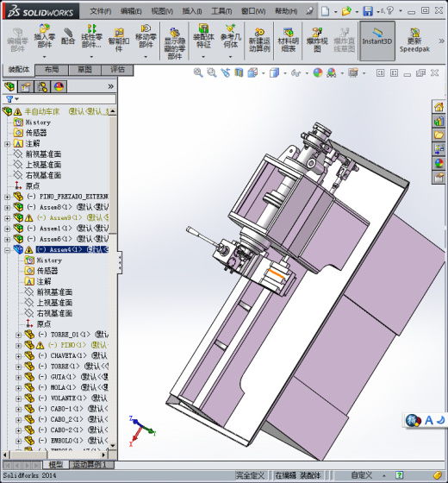Open SolidWorks Resources home icon
The height and width of the screenshot is (483, 448).
(439, 107)
